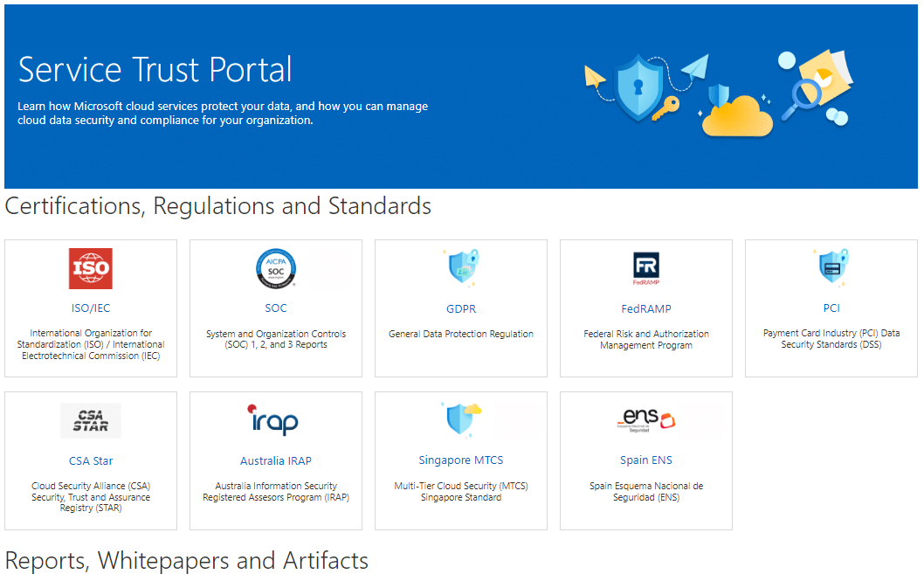Open the Singapore MTCS link
This screenshot has width=924, height=574.
pyautogui.click(x=461, y=460)
